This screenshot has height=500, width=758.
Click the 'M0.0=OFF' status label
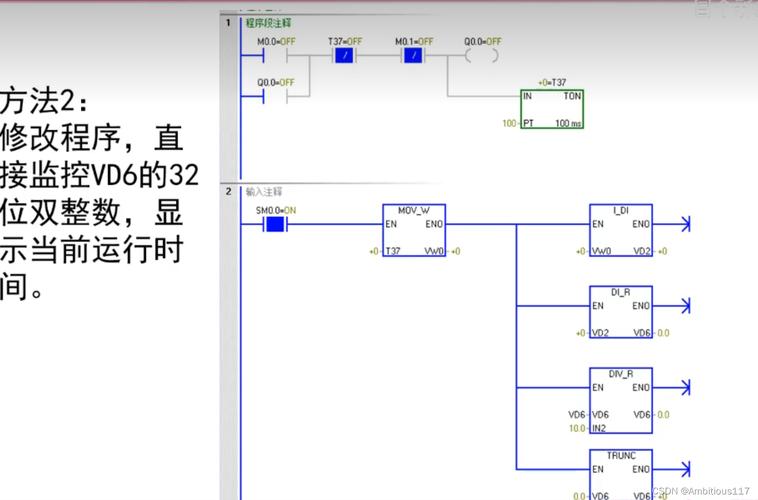tap(276, 42)
